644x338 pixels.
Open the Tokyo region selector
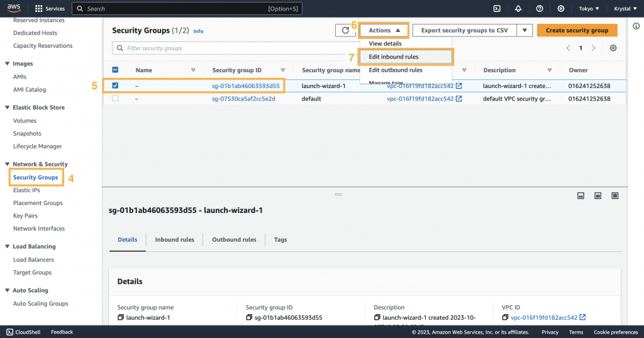(x=589, y=9)
